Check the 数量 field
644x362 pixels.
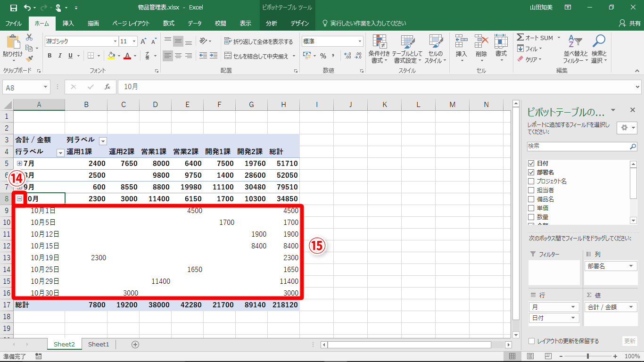tap(531, 217)
